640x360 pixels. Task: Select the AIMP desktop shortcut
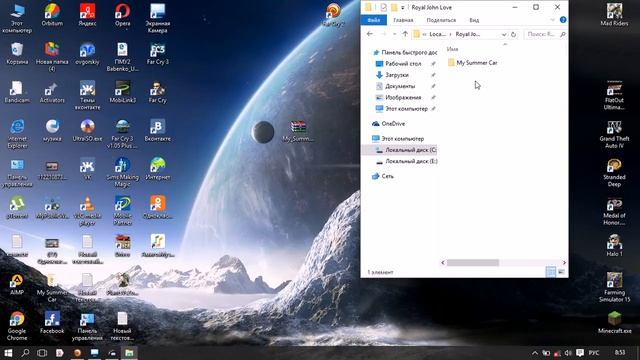17,284
